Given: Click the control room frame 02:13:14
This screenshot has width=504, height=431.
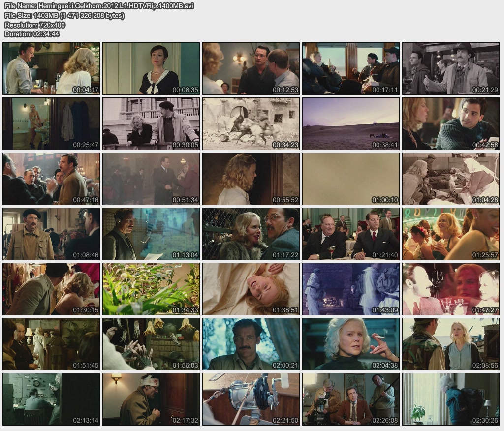Looking at the screenshot, I should (x=51, y=400).
